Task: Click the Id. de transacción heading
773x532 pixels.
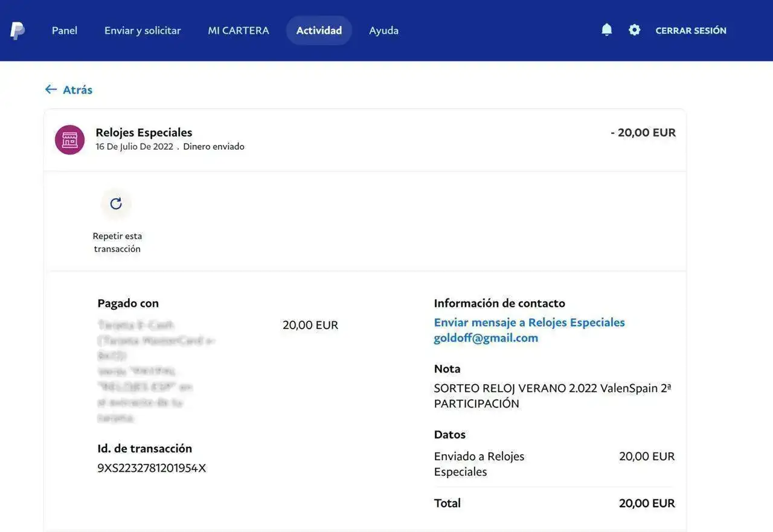Action: coord(145,448)
